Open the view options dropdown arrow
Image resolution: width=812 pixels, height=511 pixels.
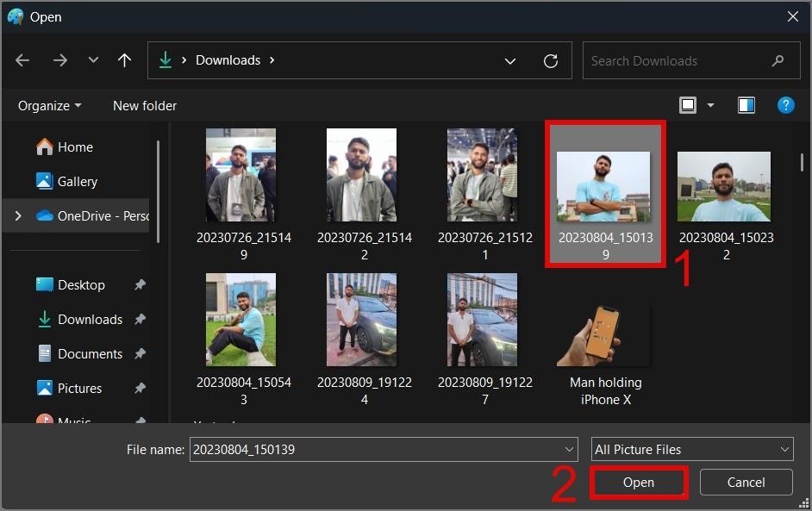[x=710, y=105]
